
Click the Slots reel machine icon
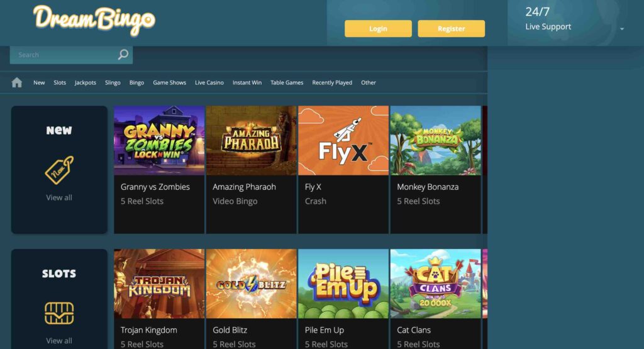[59, 313]
